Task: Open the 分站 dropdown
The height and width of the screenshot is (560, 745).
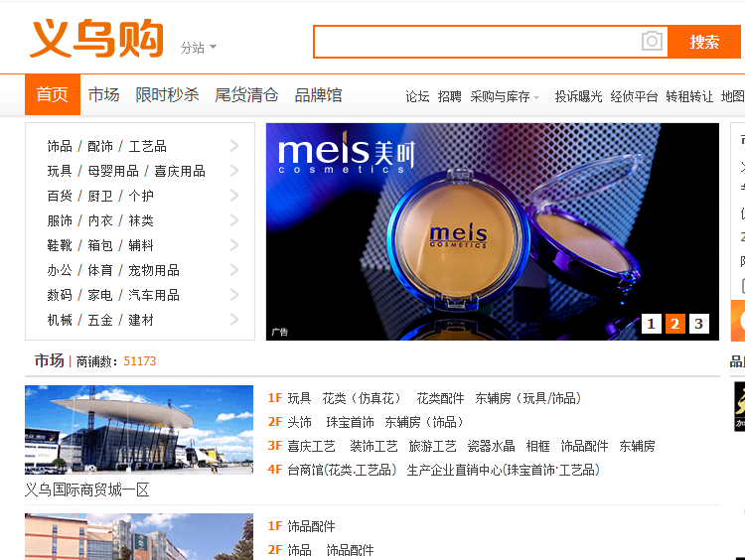Action: pyautogui.click(x=198, y=48)
